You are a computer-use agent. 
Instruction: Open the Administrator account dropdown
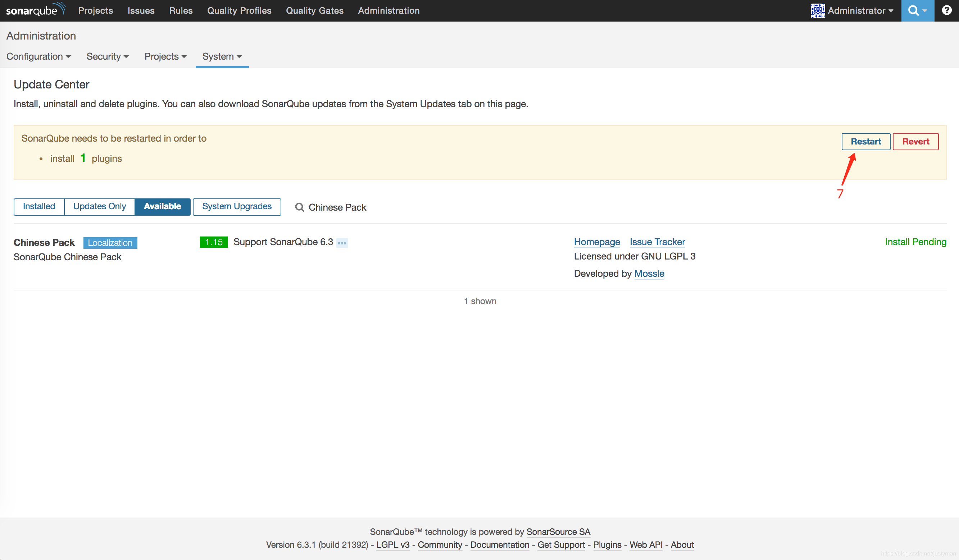[853, 11]
